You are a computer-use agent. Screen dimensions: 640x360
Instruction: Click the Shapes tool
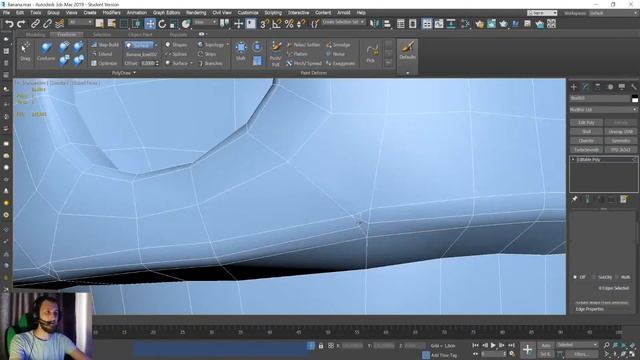176,44
